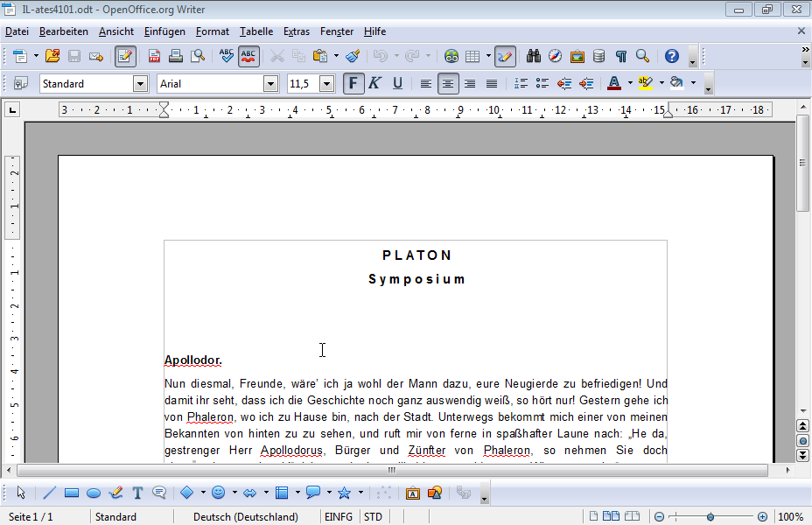812x525 pixels.
Task: Toggle centered alignment button
Action: (x=448, y=83)
